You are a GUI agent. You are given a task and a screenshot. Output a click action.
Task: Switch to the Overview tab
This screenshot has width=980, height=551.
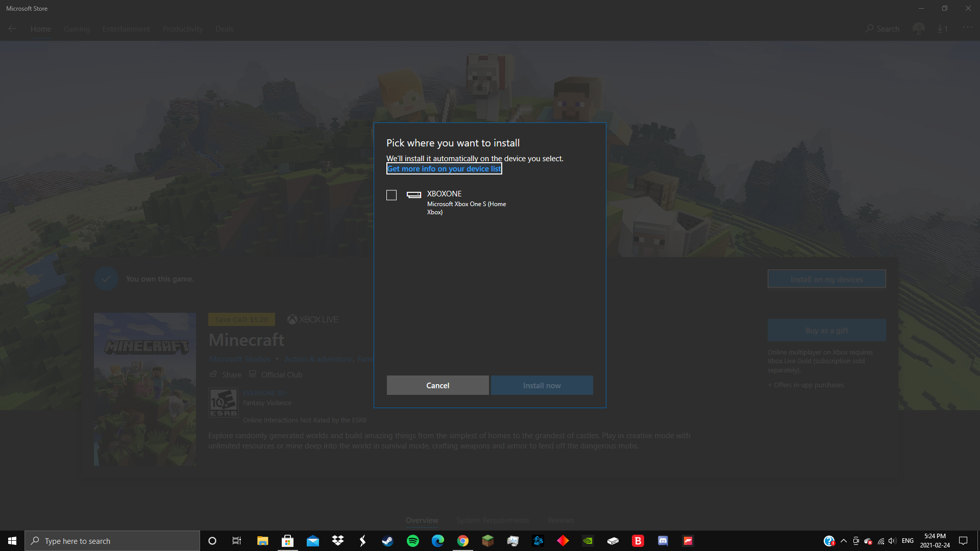(422, 520)
